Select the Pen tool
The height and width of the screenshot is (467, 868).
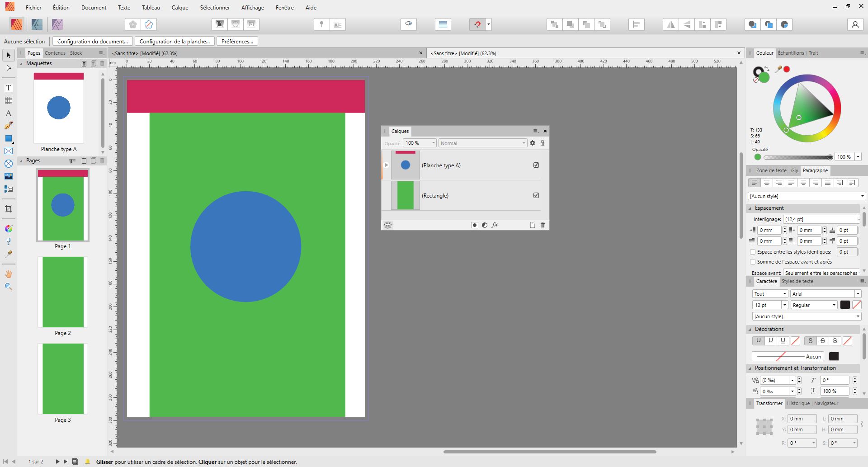(x=8, y=126)
